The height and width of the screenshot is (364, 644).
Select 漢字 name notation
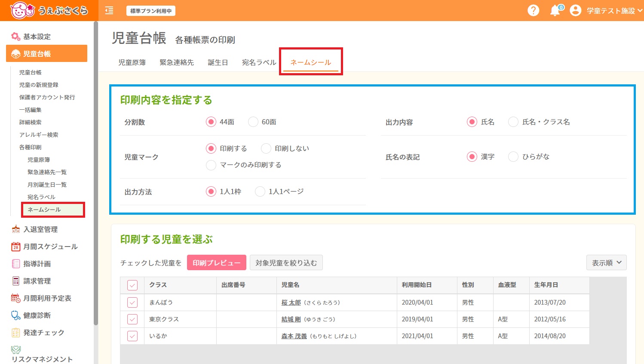472,157
